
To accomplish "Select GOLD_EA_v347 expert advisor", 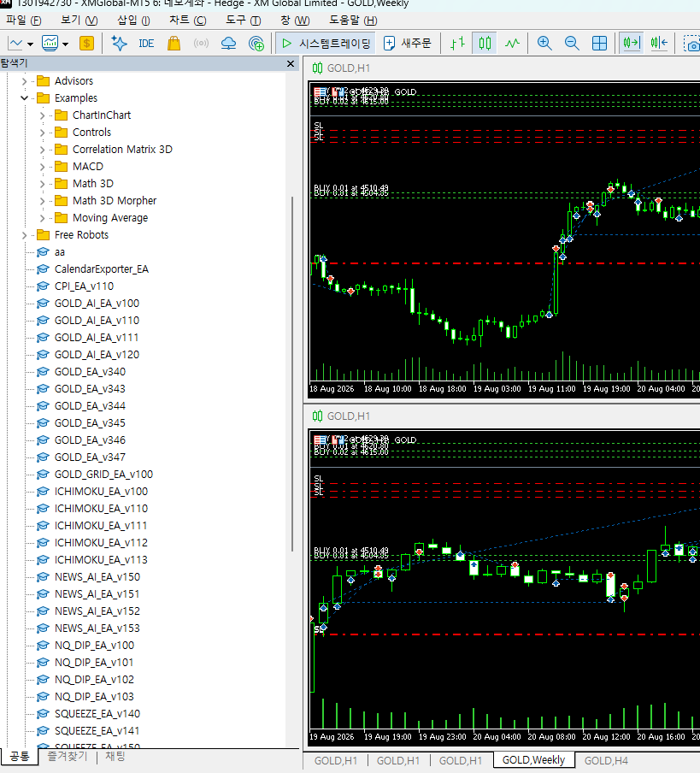I will pyautogui.click(x=90, y=457).
